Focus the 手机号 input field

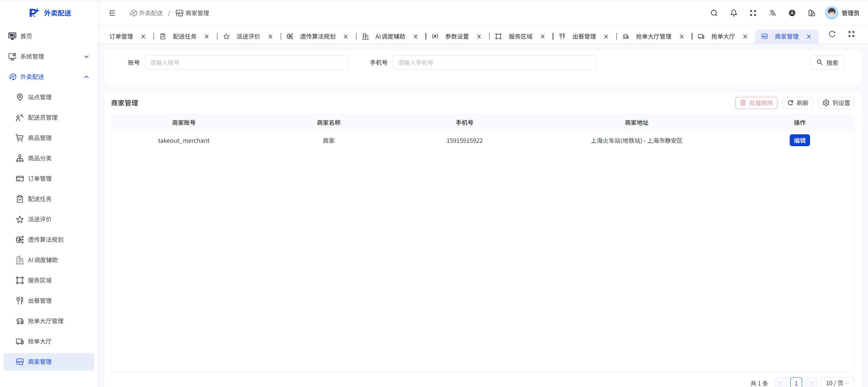(494, 63)
